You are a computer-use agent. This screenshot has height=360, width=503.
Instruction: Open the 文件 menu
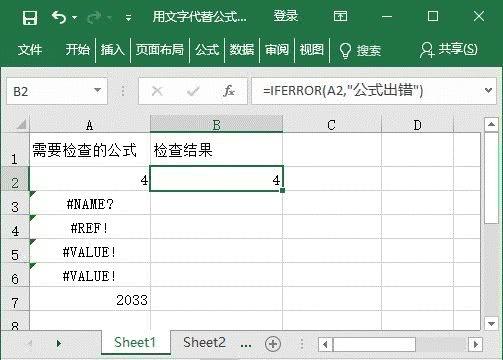(30, 50)
